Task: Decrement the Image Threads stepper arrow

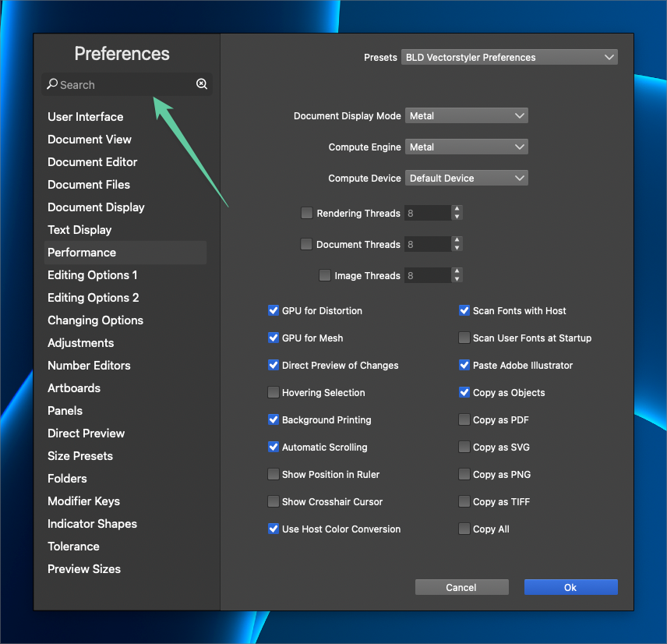Action: [457, 279]
